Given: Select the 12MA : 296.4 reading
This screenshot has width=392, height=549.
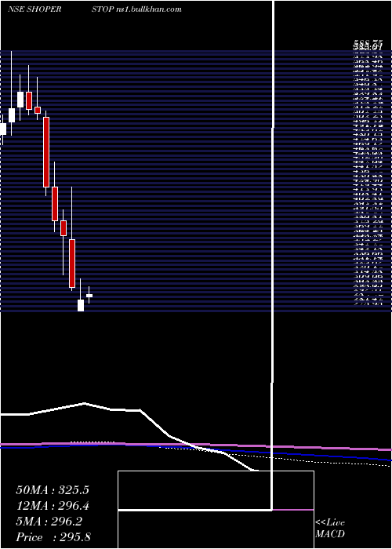Looking at the screenshot, I should (53, 506).
